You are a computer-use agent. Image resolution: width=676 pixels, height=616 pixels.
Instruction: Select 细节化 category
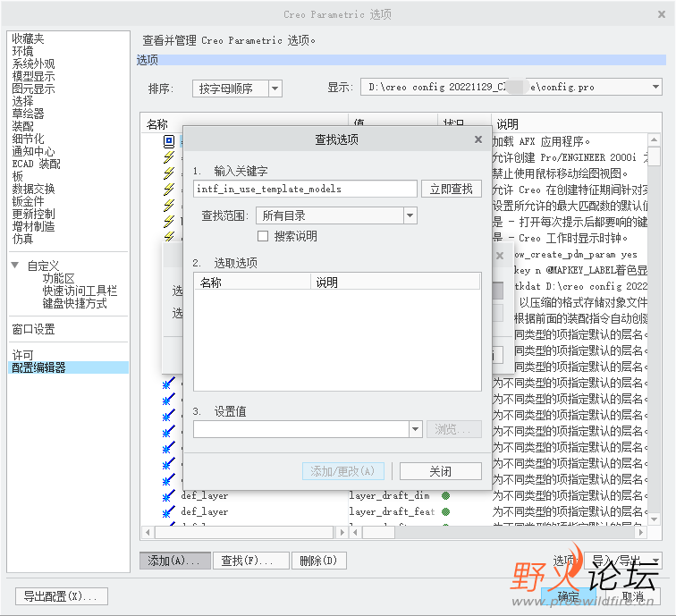pyautogui.click(x=28, y=139)
